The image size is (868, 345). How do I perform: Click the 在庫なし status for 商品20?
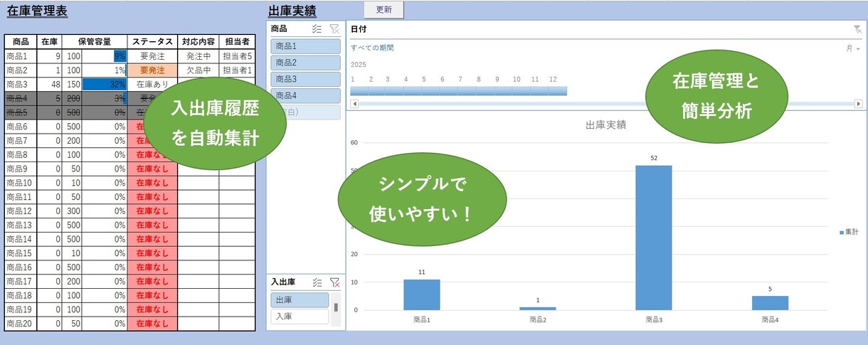click(x=152, y=324)
